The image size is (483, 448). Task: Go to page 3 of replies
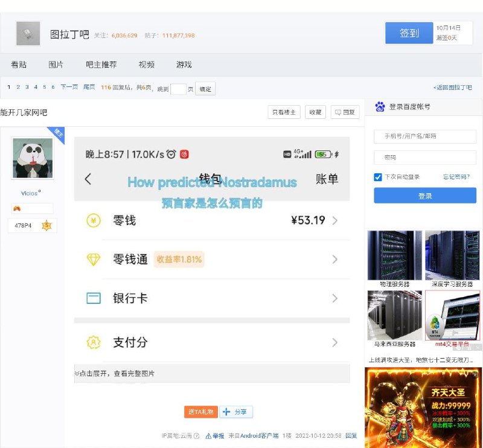click(27, 87)
